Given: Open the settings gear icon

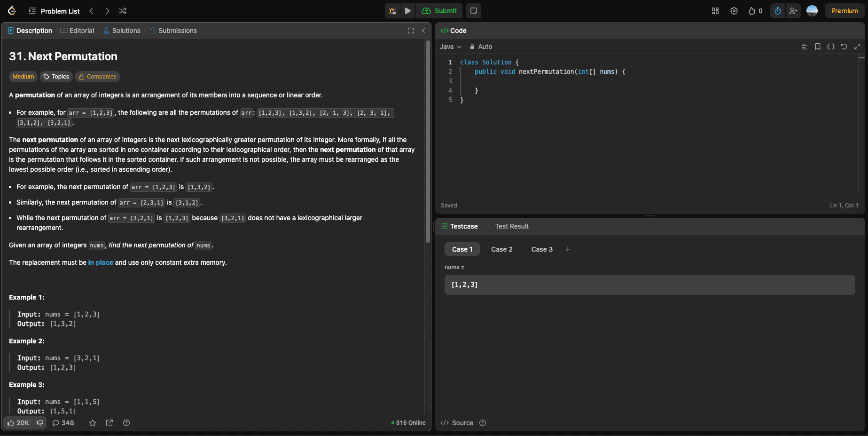Looking at the screenshot, I should pyautogui.click(x=734, y=11).
